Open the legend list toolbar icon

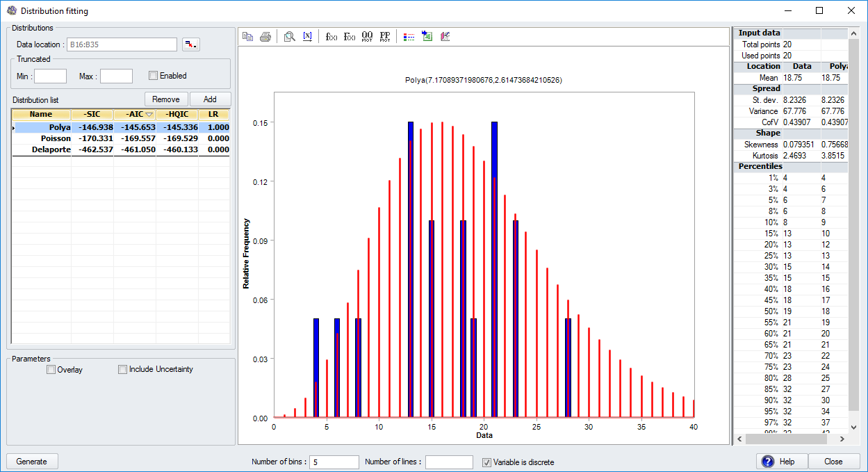[x=409, y=36]
